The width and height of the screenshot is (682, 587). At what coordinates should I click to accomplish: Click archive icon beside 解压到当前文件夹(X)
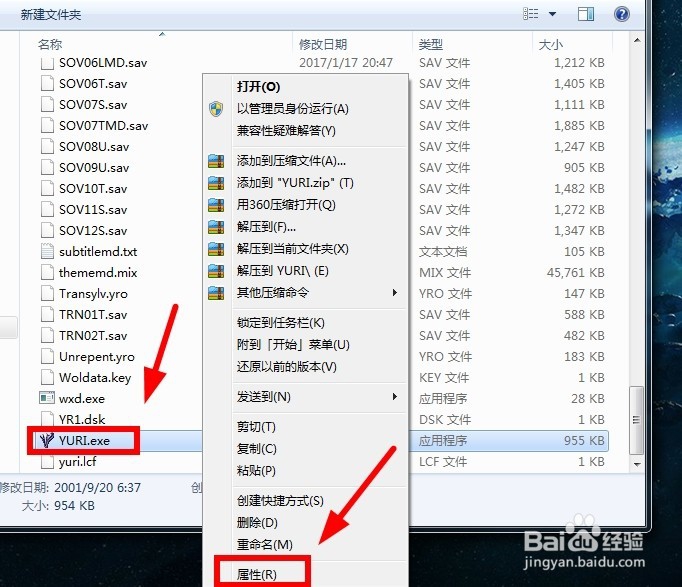click(216, 249)
